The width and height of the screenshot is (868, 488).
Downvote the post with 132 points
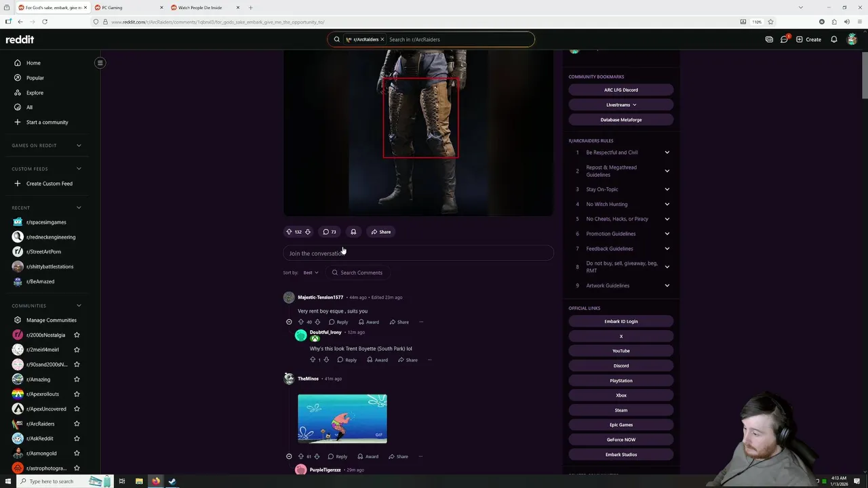coord(307,232)
